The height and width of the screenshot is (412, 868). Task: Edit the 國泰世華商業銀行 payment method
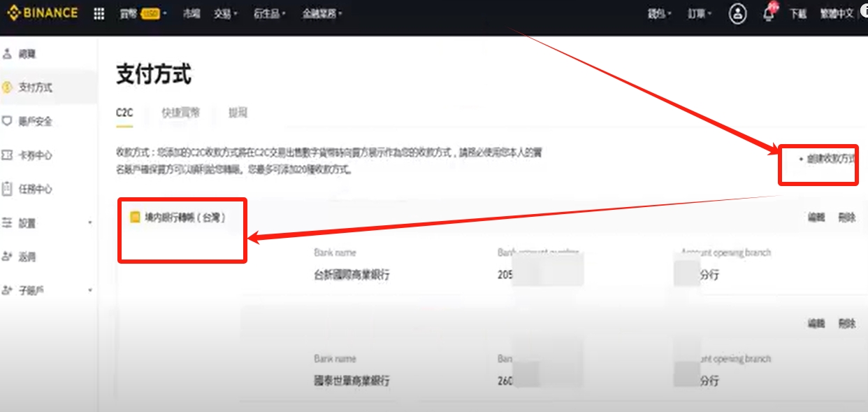point(816,324)
